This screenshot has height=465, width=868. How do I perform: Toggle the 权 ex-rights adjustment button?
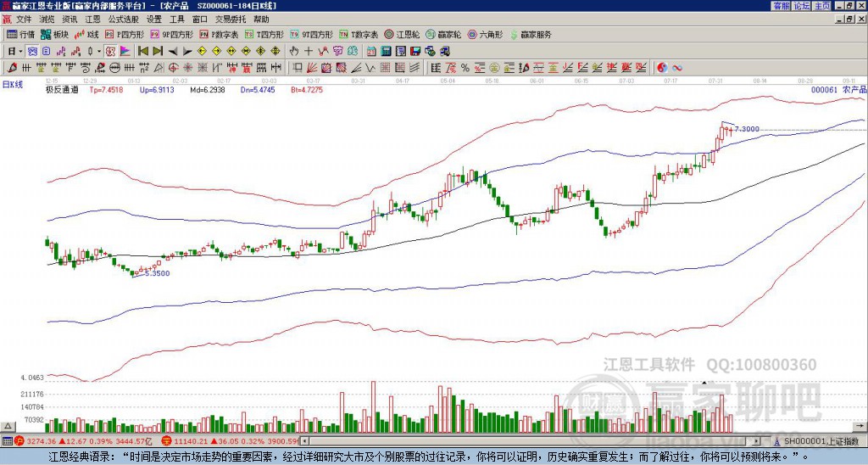(110, 52)
